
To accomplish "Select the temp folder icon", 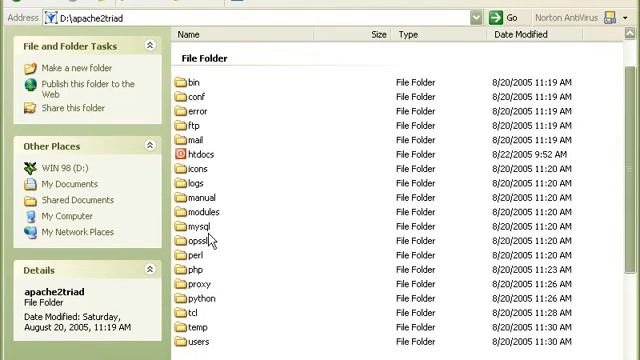I will [x=180, y=327].
